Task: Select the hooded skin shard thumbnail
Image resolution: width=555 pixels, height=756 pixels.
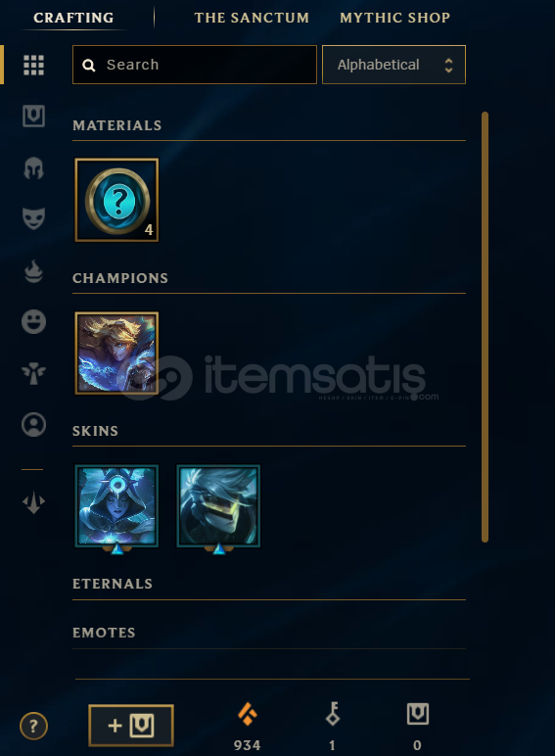Action: [116, 505]
